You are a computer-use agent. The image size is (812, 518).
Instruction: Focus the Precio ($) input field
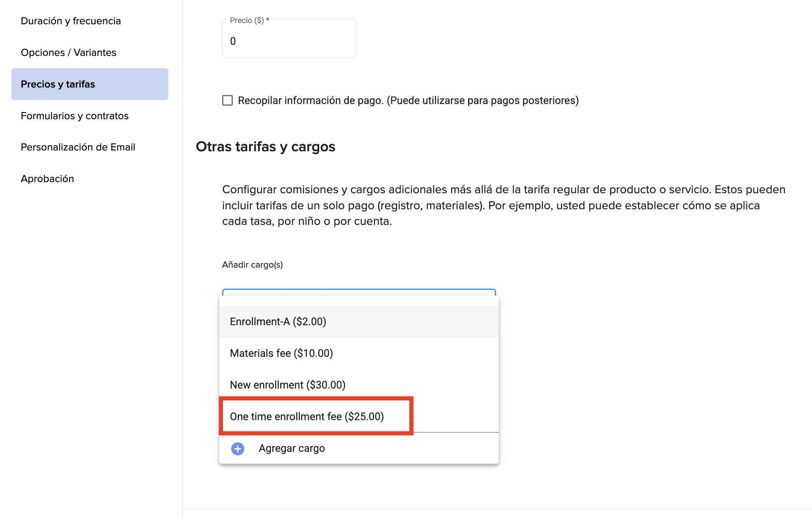289,41
